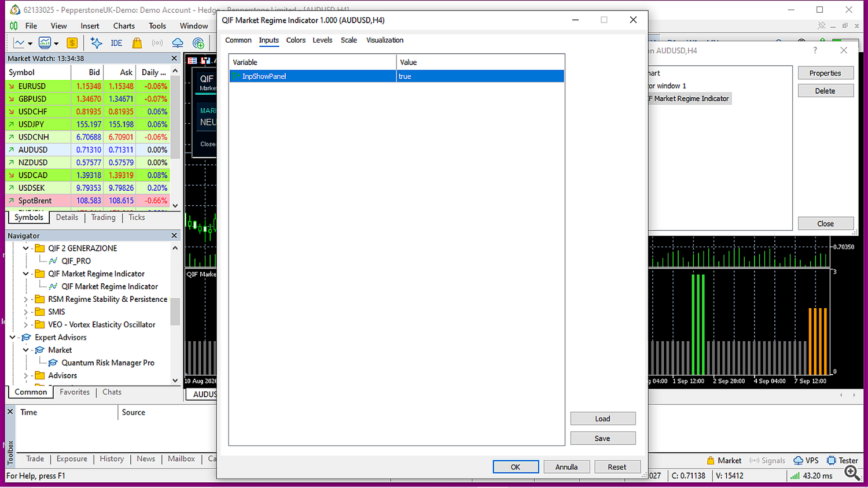Click the Save button

[x=603, y=438]
